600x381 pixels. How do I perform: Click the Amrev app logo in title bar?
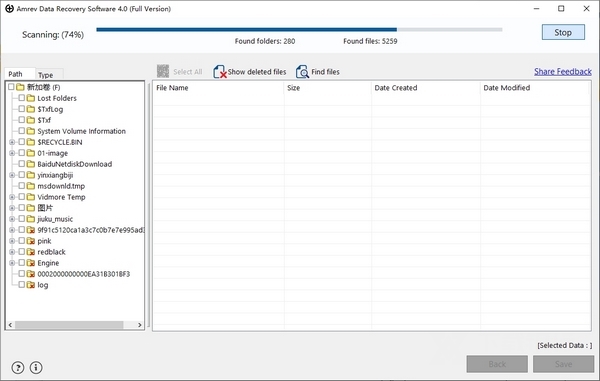coord(10,8)
